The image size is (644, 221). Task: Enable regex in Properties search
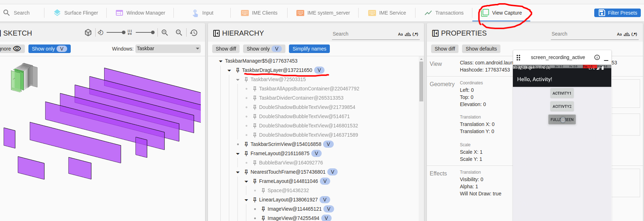[634, 34]
